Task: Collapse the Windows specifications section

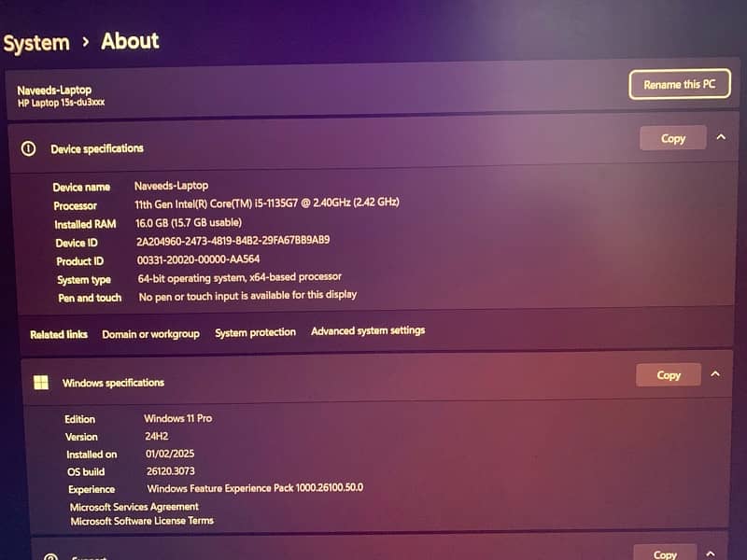Action: 715,374
